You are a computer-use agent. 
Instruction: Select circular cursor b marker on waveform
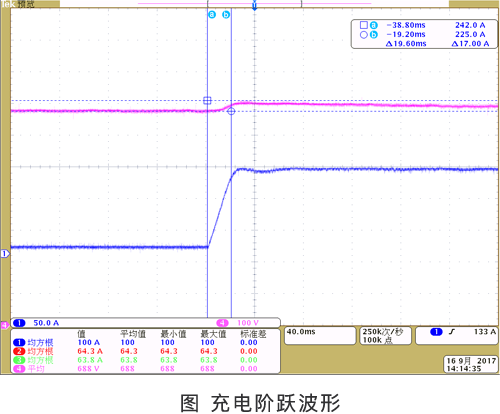pos(231,111)
